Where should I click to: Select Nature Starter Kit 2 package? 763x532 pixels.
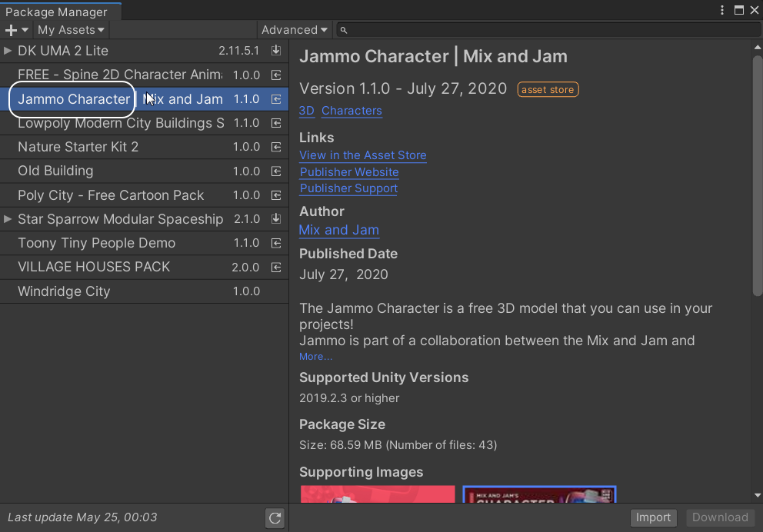144,147
